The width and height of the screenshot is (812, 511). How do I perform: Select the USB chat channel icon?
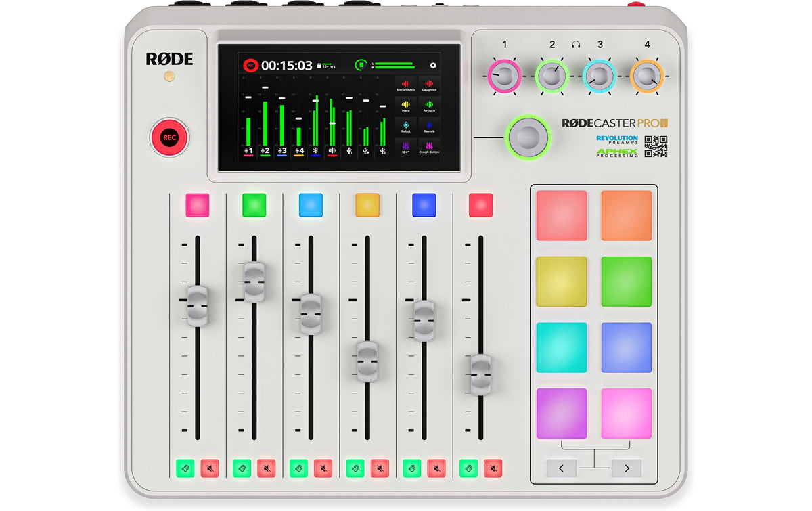click(366, 151)
